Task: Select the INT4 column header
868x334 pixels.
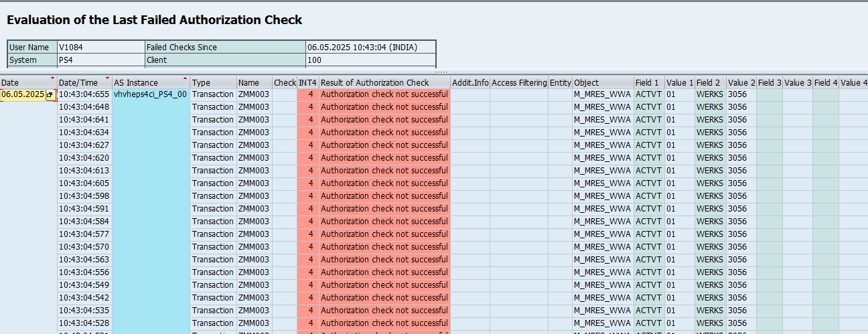Action: click(x=307, y=83)
